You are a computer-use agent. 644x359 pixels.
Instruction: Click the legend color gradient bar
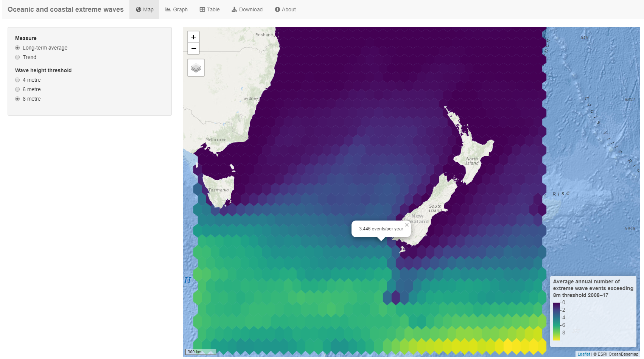[x=556, y=321]
